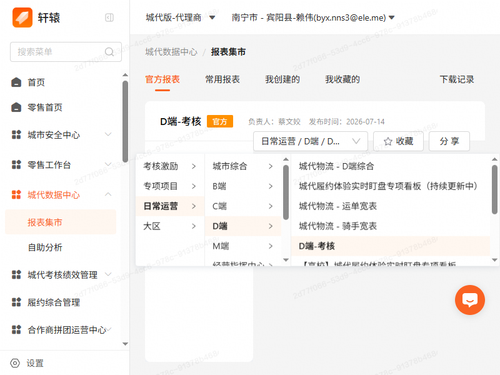Image resolution: width=500 pixels, height=375 pixels.
Task: Click the grid icon beside 城代考核绩效管理
Action: pyautogui.click(x=16, y=275)
